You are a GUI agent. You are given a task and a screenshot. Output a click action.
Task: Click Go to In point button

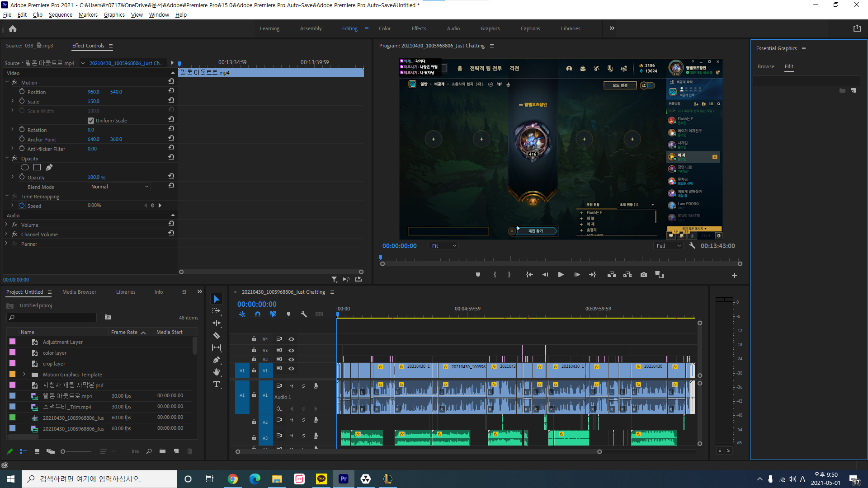(529, 275)
